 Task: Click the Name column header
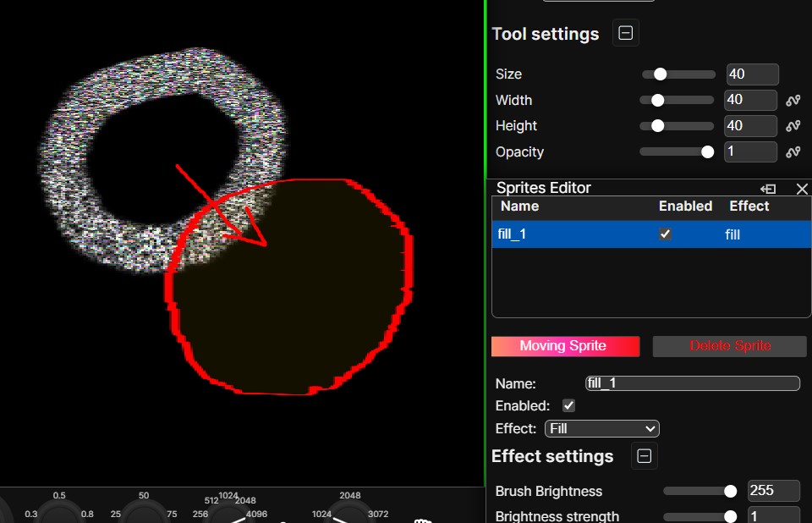519,206
